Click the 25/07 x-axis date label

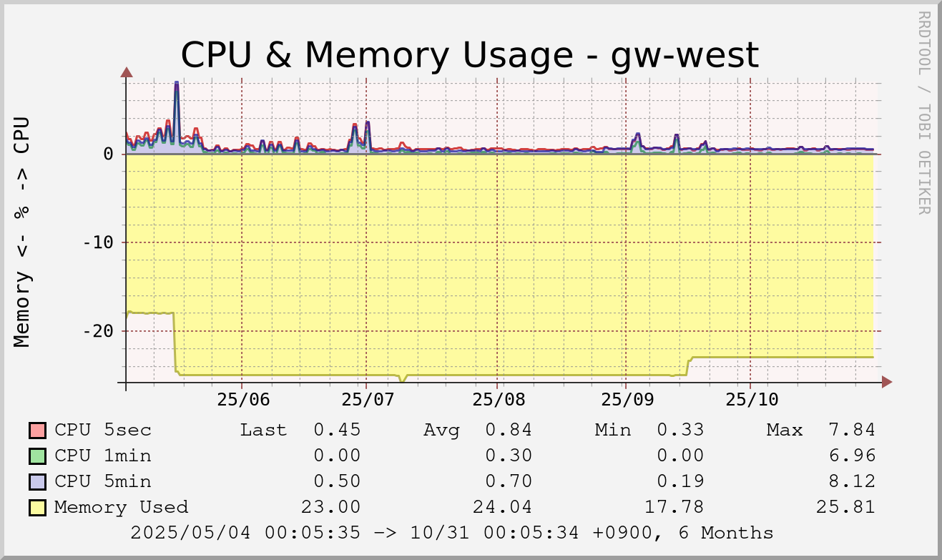pyautogui.click(x=366, y=399)
